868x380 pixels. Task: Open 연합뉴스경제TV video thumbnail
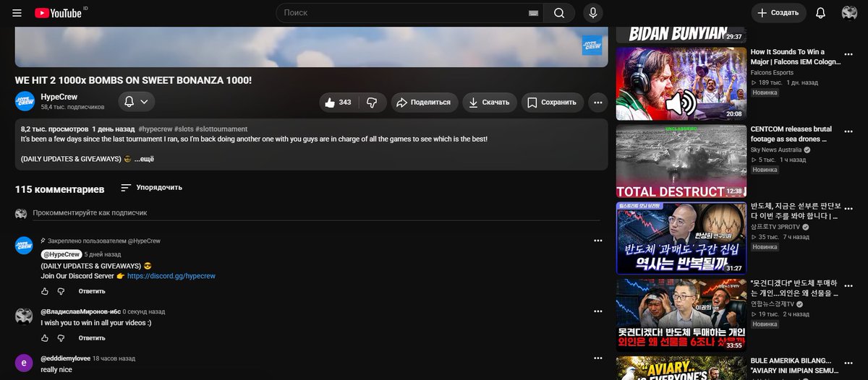coord(681,316)
